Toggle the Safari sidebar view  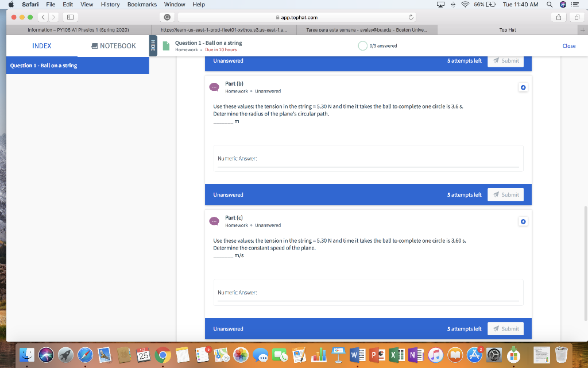point(69,17)
